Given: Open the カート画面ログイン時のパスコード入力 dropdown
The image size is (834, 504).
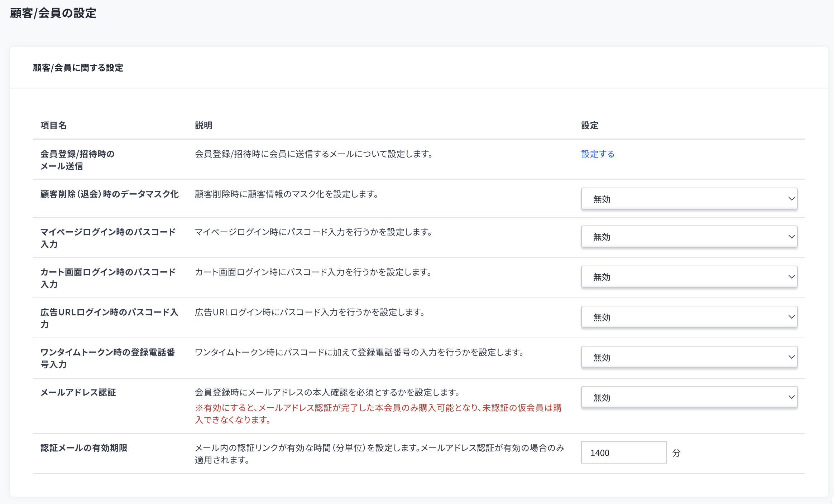Looking at the screenshot, I should pos(689,277).
